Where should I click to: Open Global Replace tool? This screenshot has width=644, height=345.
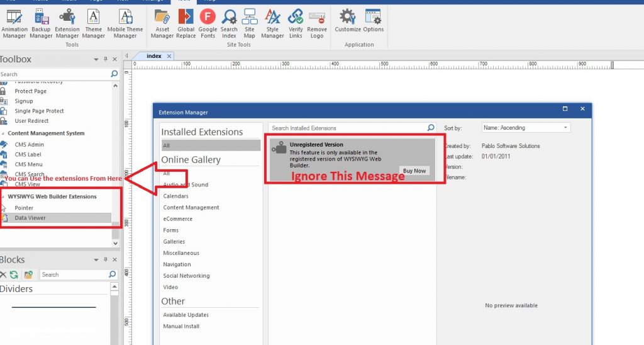(186, 24)
